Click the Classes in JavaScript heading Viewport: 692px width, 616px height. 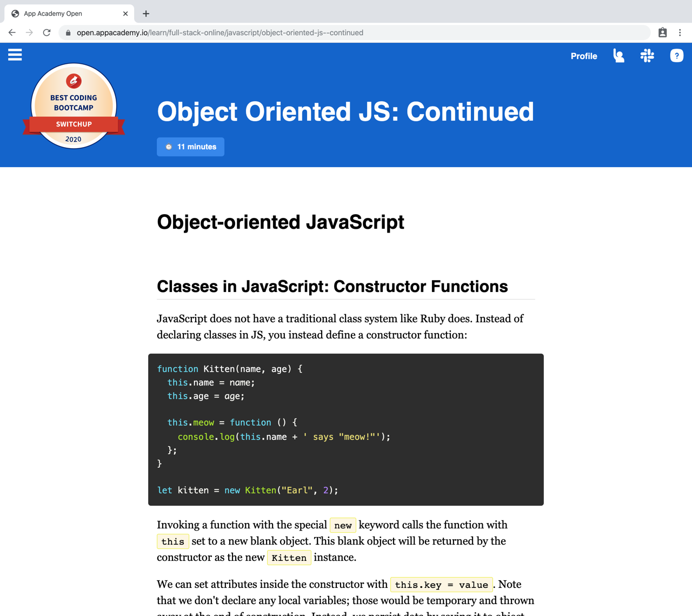point(332,287)
